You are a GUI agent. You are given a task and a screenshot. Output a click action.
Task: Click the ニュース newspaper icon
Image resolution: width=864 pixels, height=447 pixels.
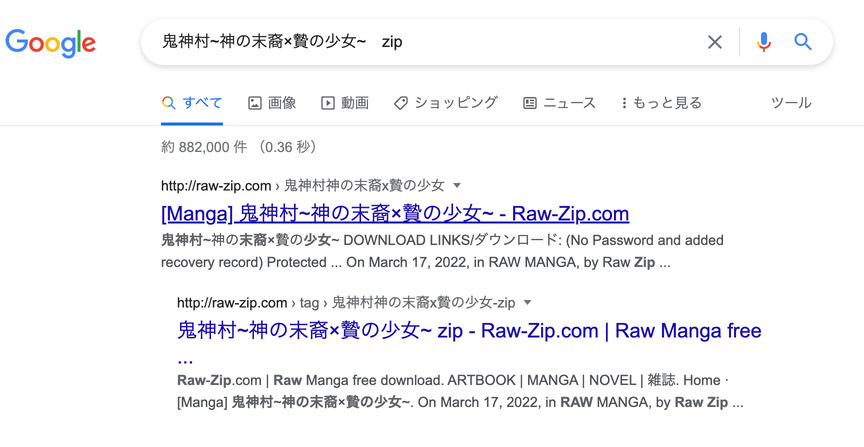530,103
